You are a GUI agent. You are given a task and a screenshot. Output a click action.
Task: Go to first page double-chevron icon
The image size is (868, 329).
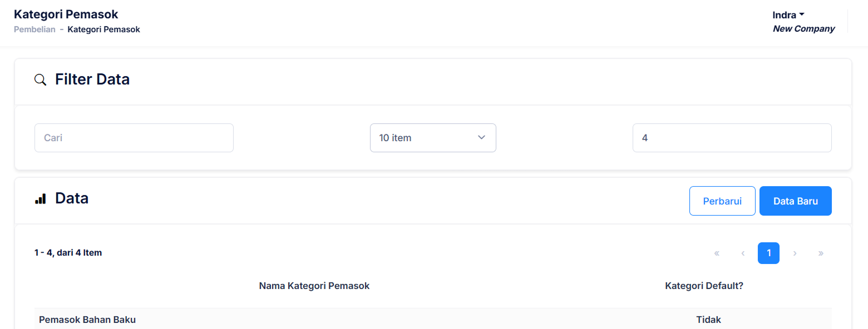(717, 253)
